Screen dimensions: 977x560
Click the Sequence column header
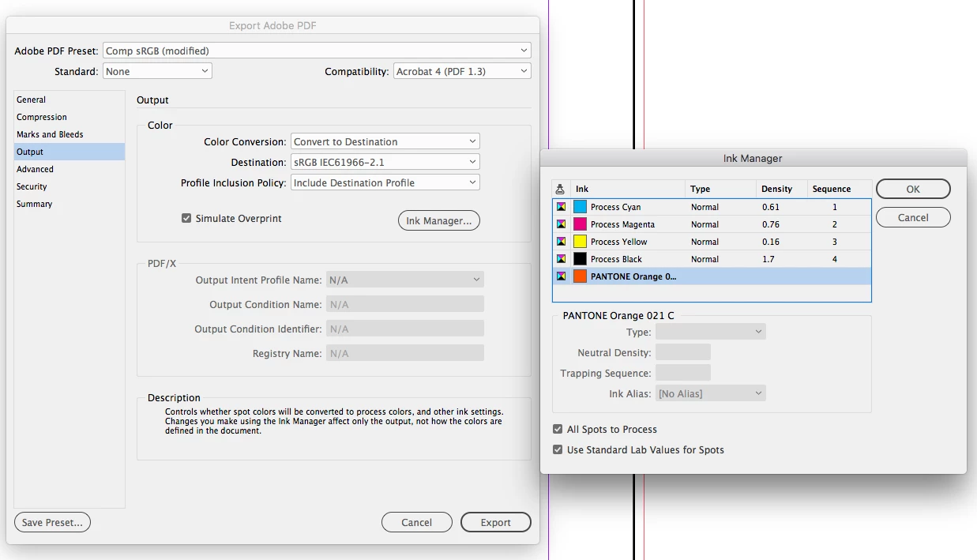(839, 189)
